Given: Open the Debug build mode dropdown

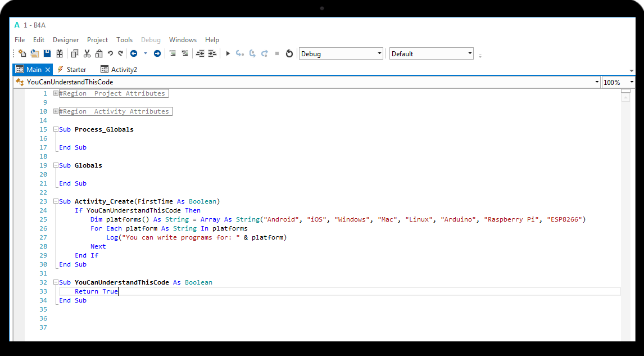Looking at the screenshot, I should 341,53.
